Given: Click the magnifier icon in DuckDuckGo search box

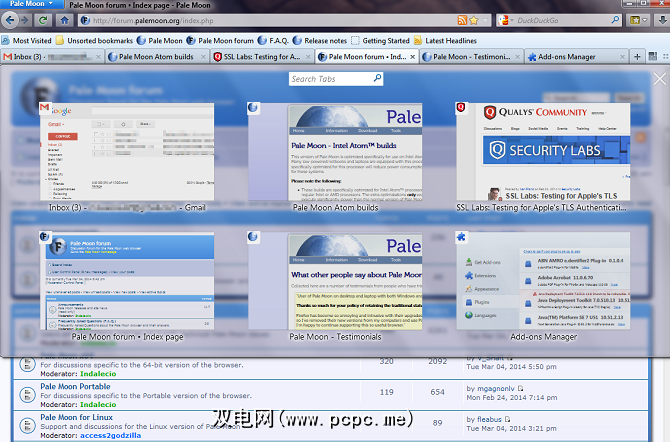Looking at the screenshot, I should click(x=615, y=20).
